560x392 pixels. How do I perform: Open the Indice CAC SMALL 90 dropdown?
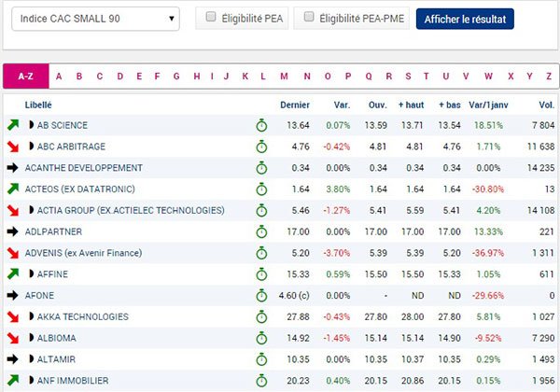pyautogui.click(x=95, y=19)
